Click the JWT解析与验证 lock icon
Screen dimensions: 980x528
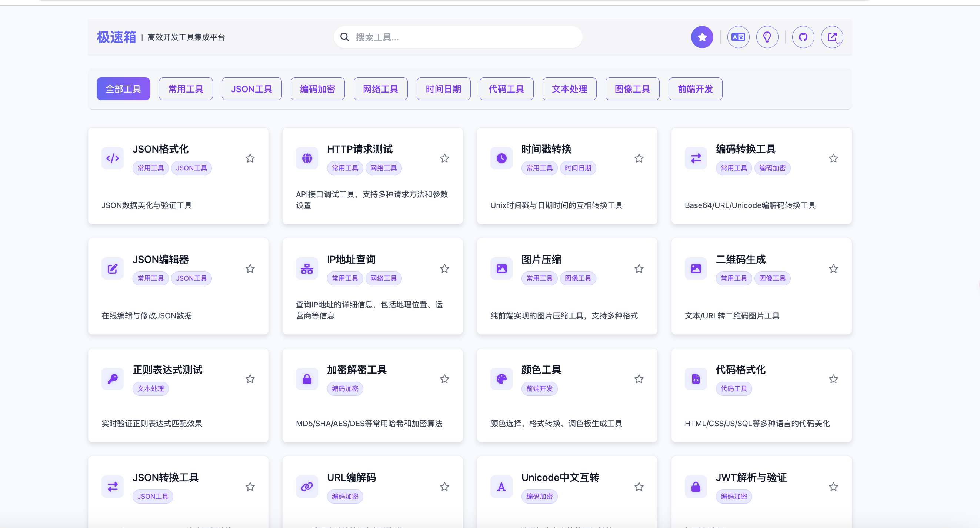click(696, 487)
